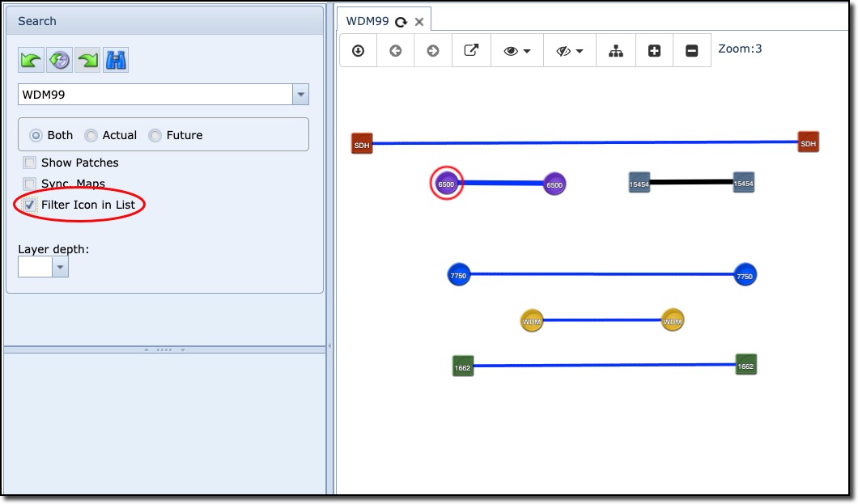Select the highlighted 6500 node
This screenshot has width=858, height=504.
tap(446, 184)
